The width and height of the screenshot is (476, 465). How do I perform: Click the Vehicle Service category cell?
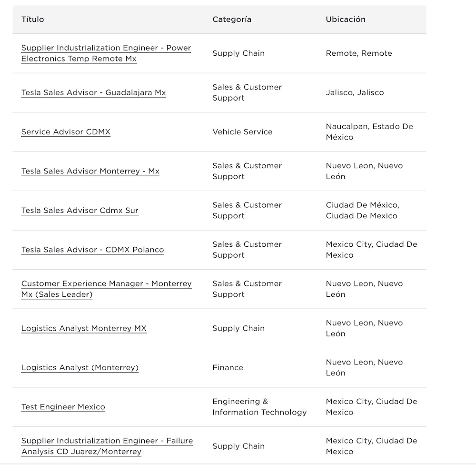(x=242, y=132)
